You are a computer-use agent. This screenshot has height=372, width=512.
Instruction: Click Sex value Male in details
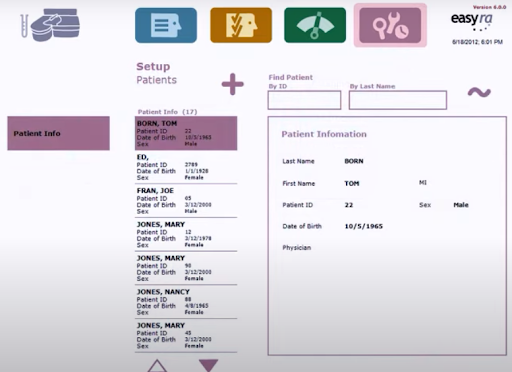461,205
